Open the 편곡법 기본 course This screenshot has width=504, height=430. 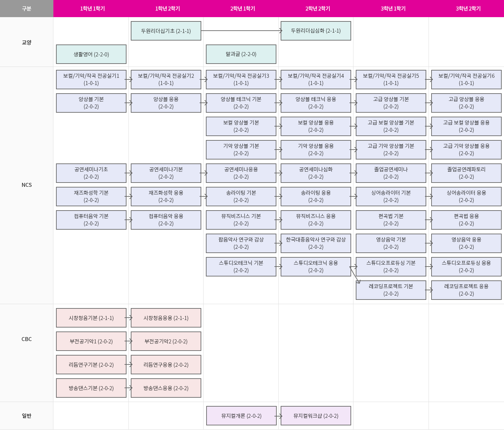tap(391, 220)
